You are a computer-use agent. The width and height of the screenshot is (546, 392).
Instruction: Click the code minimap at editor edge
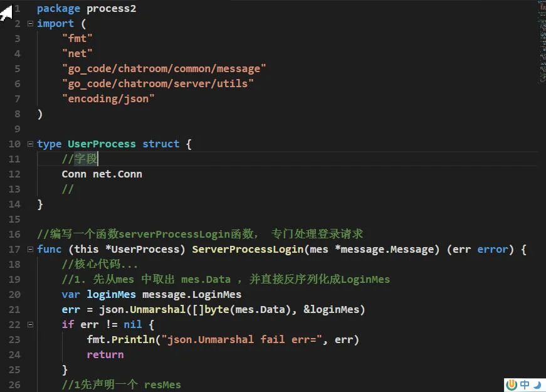[x=542, y=42]
